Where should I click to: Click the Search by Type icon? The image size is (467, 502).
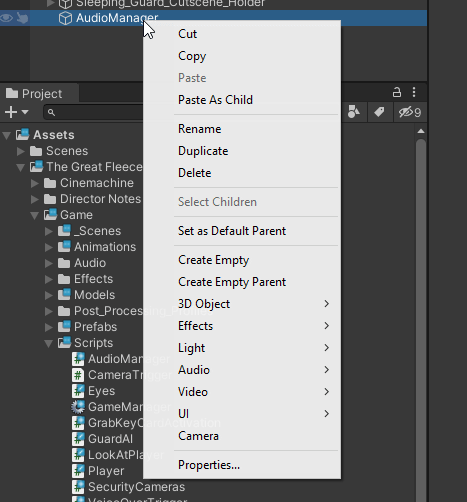pos(354,112)
